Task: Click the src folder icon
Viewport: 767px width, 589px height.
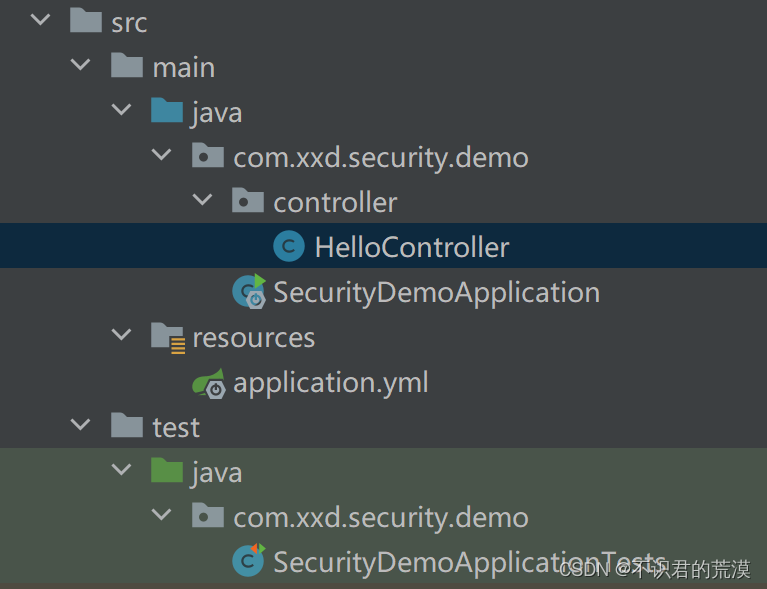Action: tap(86, 20)
